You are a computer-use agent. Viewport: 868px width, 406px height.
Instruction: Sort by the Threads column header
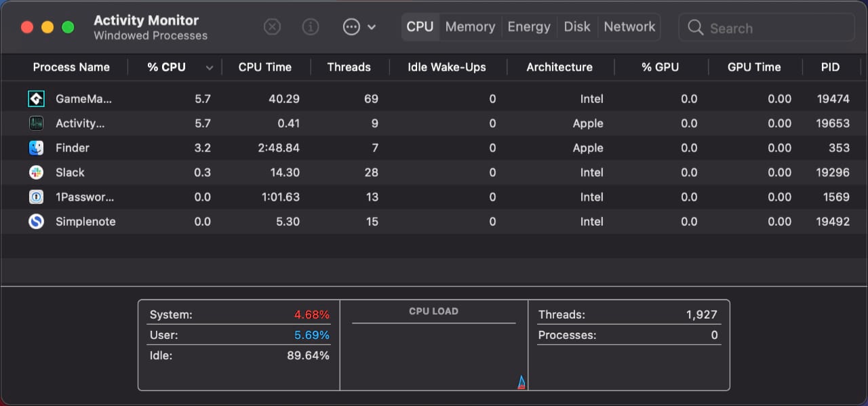tap(349, 67)
